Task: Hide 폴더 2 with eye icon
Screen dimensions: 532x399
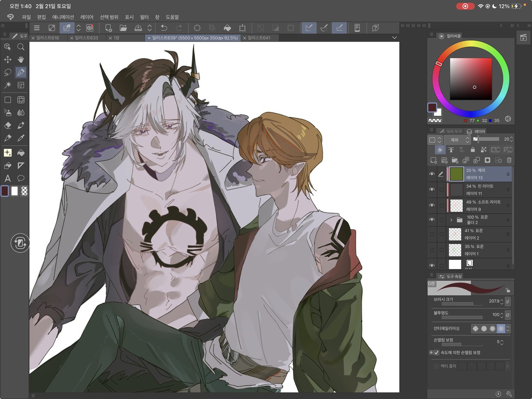Action: pyautogui.click(x=432, y=219)
